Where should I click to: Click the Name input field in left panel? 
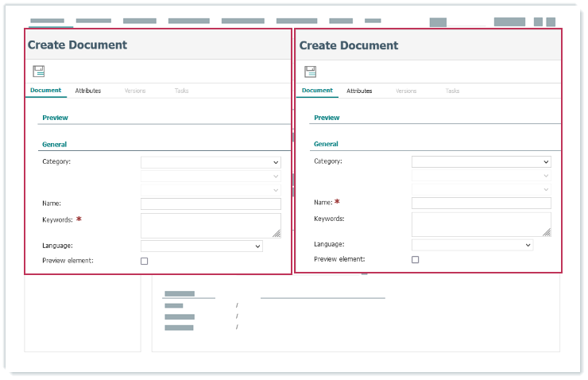click(211, 204)
